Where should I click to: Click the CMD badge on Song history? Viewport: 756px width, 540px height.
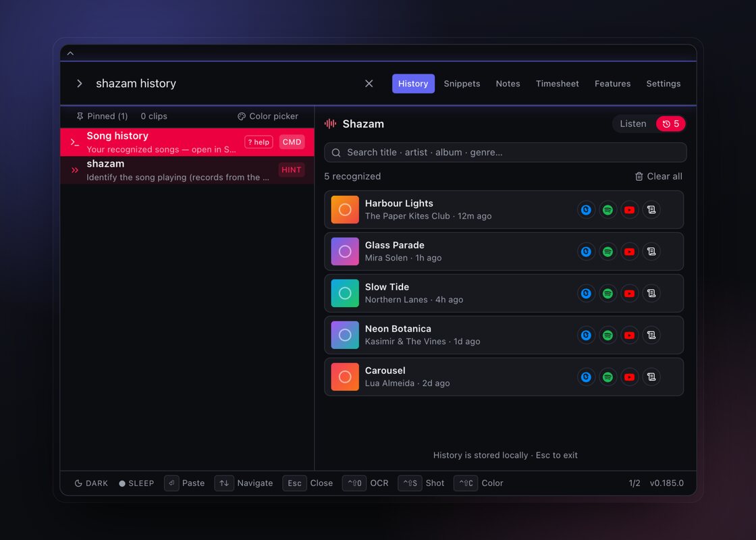click(292, 142)
